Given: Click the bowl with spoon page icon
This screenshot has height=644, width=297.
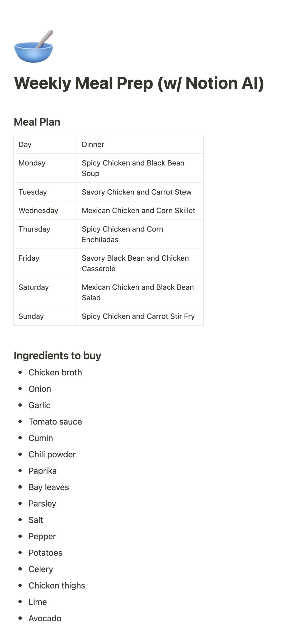Looking at the screenshot, I should tap(34, 47).
